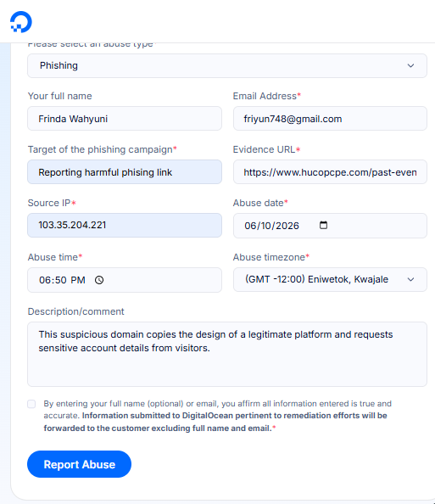
Task: Click the DigitalOcean logo icon
Action: [x=21, y=22]
